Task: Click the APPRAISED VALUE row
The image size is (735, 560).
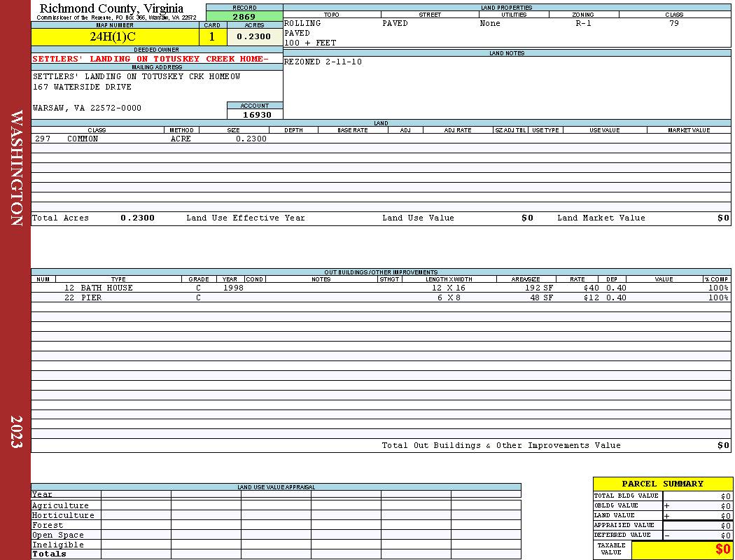Action: pos(663,525)
